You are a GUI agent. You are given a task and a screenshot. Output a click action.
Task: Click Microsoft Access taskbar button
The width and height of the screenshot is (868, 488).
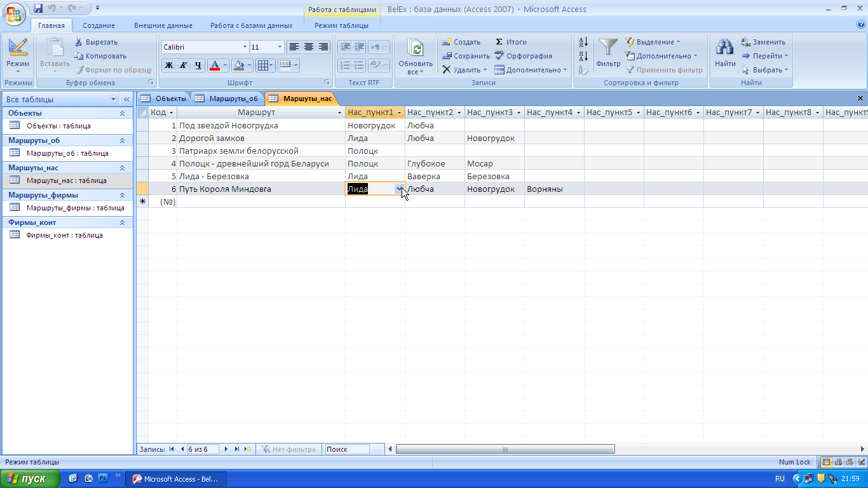click(x=175, y=479)
